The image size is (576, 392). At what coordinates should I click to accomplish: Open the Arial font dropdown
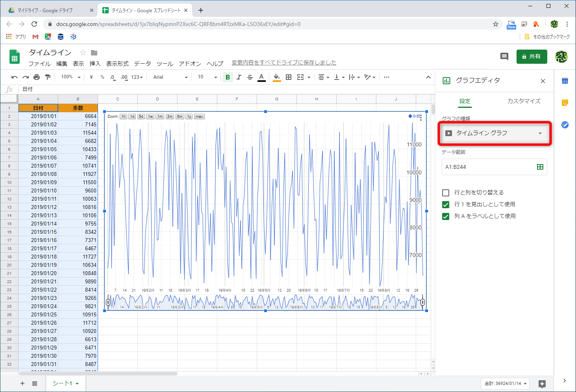pos(170,77)
